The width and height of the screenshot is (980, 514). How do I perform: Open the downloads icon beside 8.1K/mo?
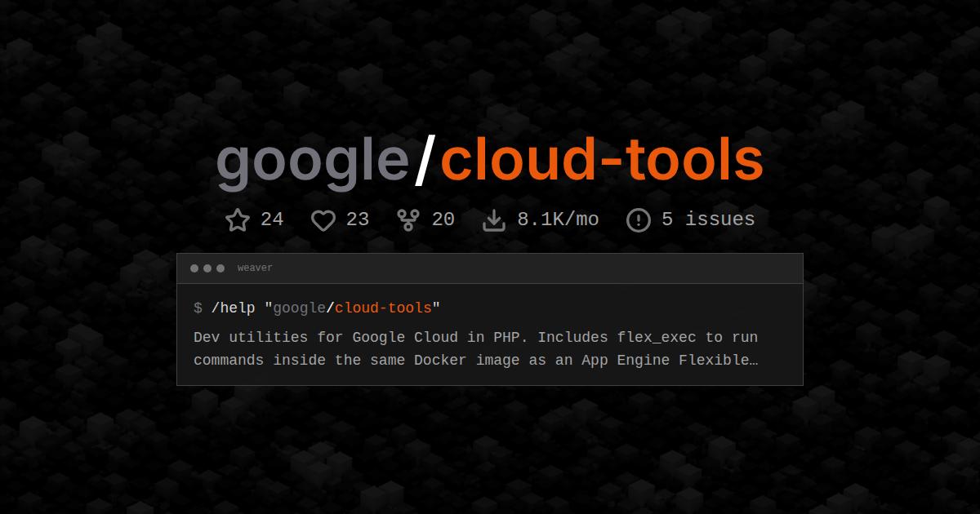pos(494,219)
